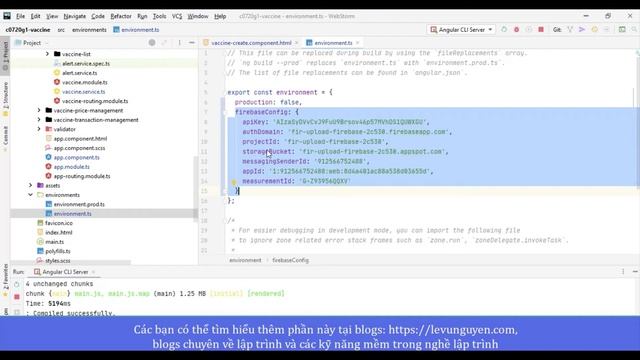Close the environment.ts editor tab
Screen dimensions: 640x360
point(358,42)
